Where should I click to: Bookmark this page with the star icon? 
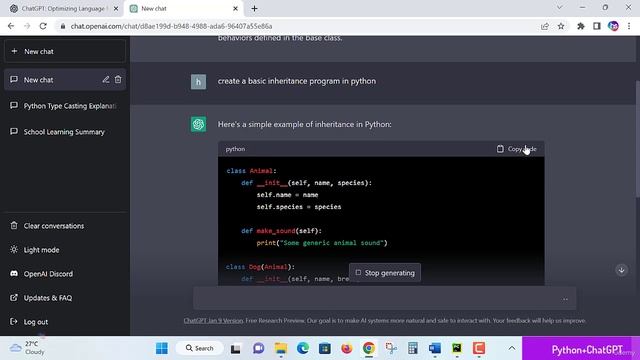tap(561, 26)
